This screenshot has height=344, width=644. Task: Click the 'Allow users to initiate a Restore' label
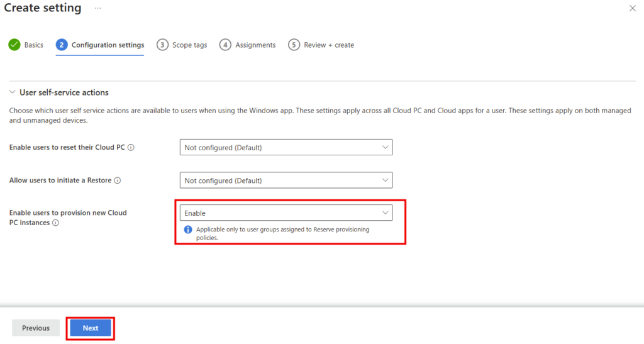click(x=60, y=180)
